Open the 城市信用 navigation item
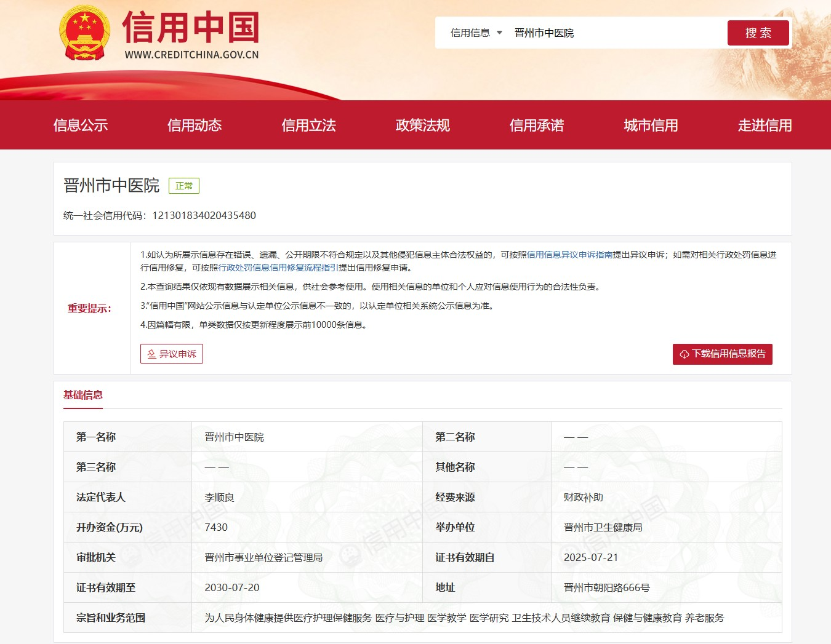 [x=651, y=125]
